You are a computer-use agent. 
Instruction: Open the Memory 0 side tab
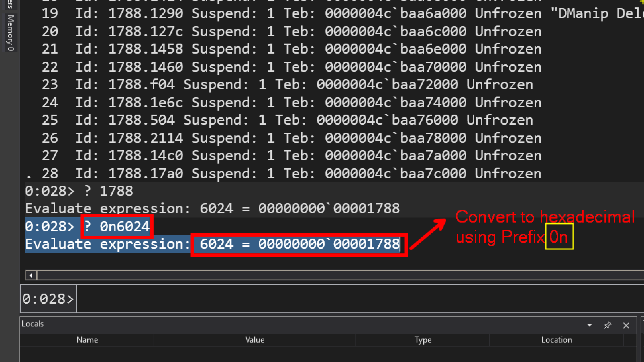(x=11, y=33)
